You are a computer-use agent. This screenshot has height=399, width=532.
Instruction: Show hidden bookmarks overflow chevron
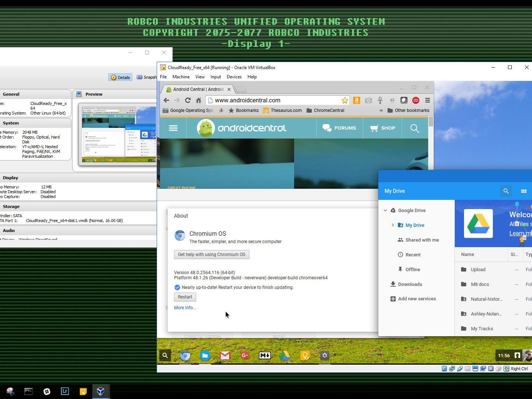point(381,110)
